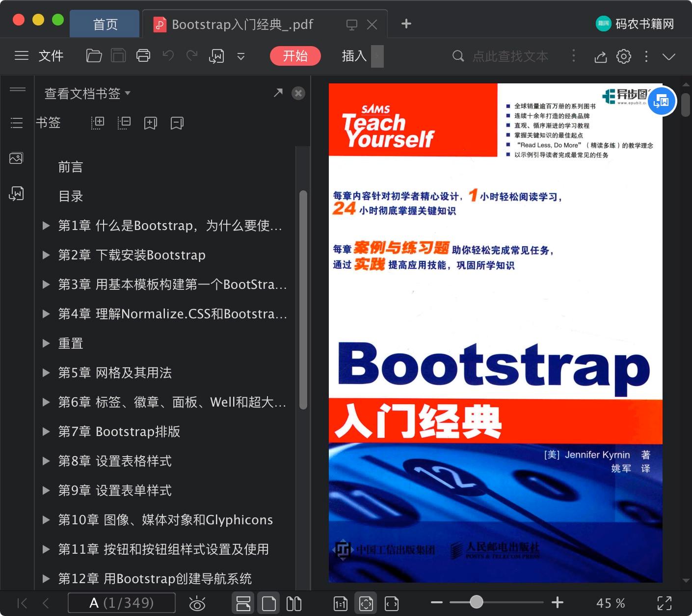Viewport: 692px width, 616px height.
Task: Toggle continuous scrolling view
Action: pos(243,603)
